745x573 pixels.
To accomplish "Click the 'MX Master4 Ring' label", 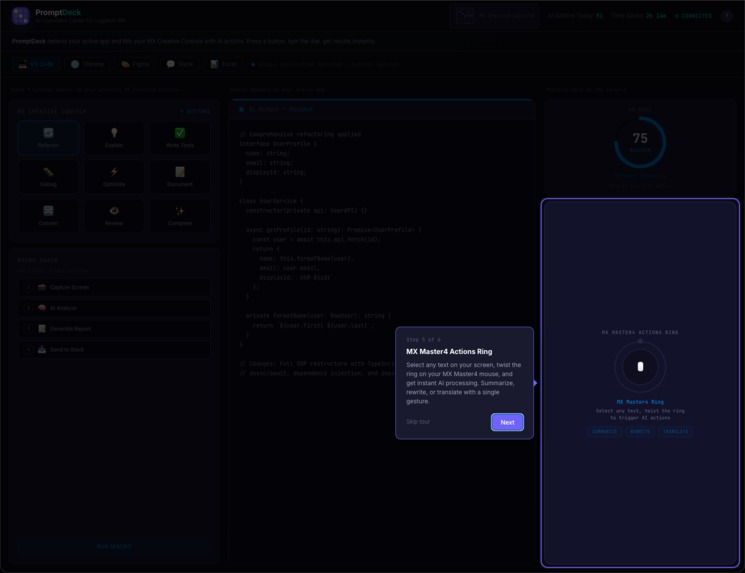I will pos(640,402).
